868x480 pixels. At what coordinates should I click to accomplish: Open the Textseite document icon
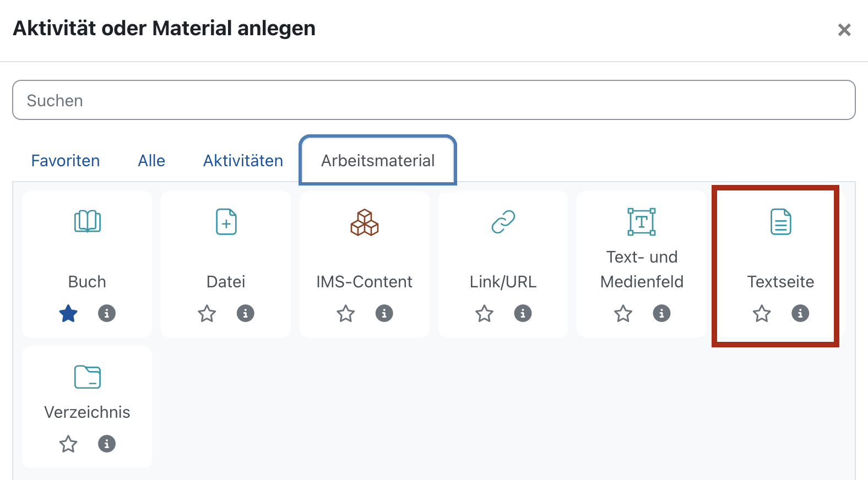click(780, 222)
